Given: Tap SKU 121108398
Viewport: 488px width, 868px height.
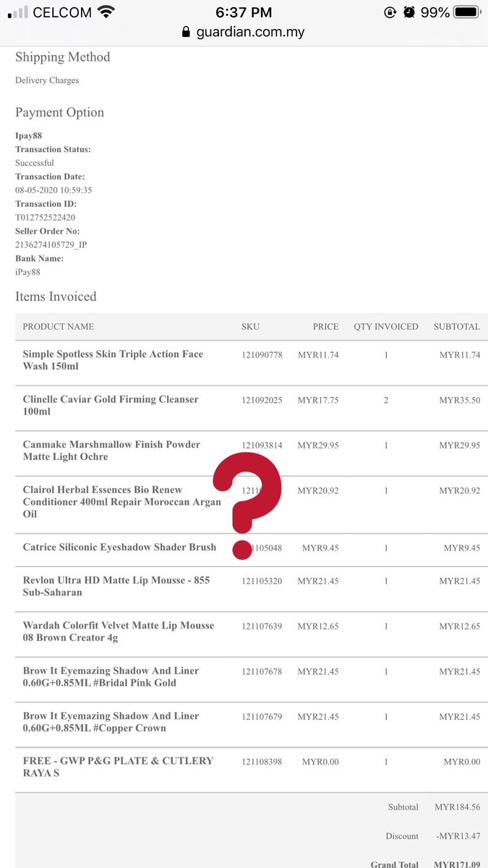Looking at the screenshot, I should click(262, 762).
